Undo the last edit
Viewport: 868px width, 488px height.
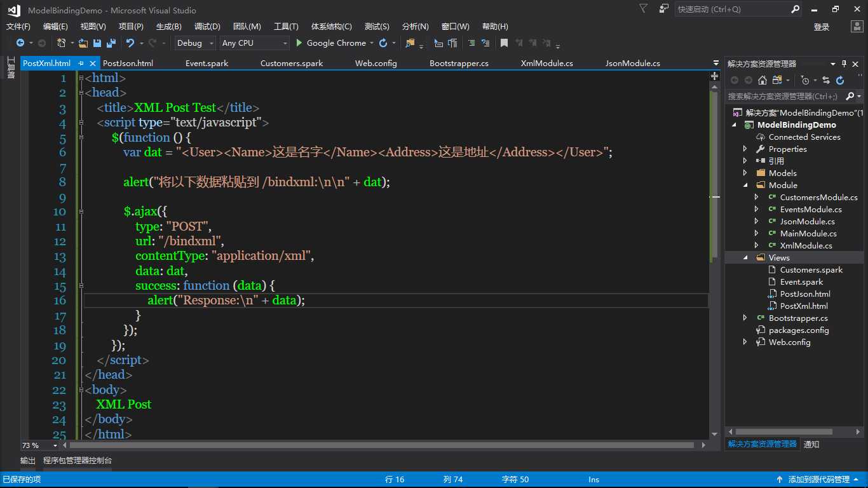coord(130,43)
